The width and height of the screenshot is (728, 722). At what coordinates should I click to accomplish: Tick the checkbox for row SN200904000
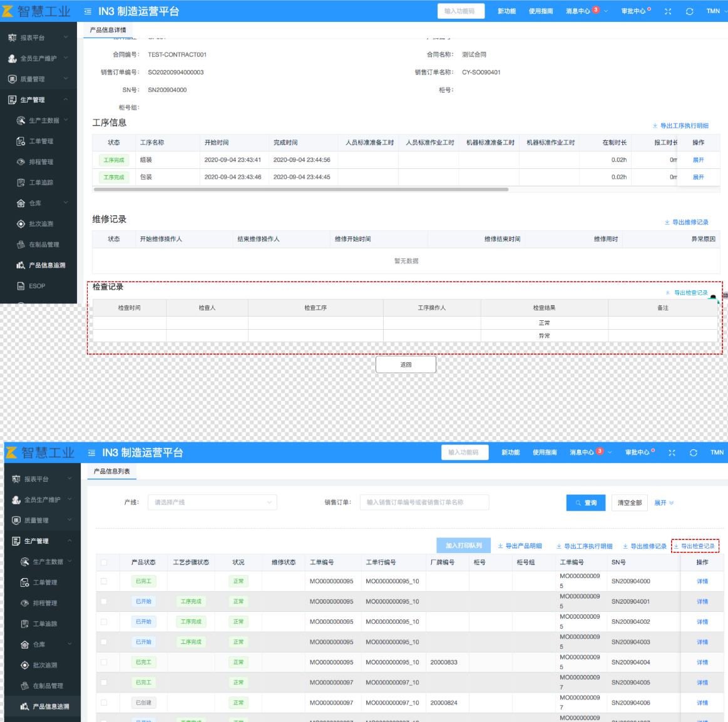pos(104,581)
